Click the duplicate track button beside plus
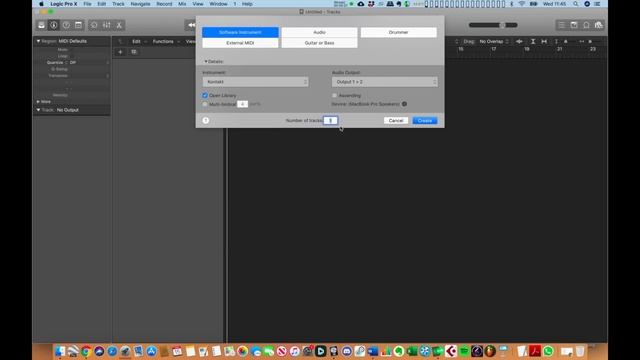This screenshot has width=640, height=360. [133, 52]
